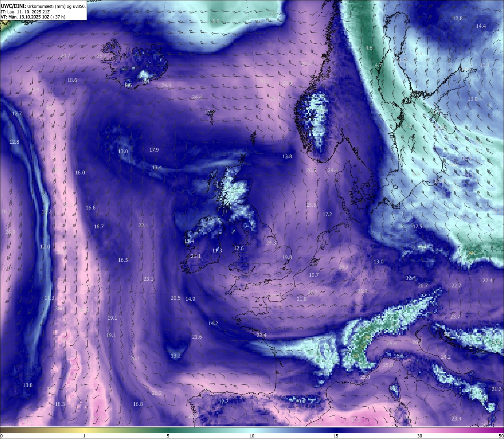504x439 pixels.
Task: Click the 24.7 value west of Iceland
Action: coord(65,56)
